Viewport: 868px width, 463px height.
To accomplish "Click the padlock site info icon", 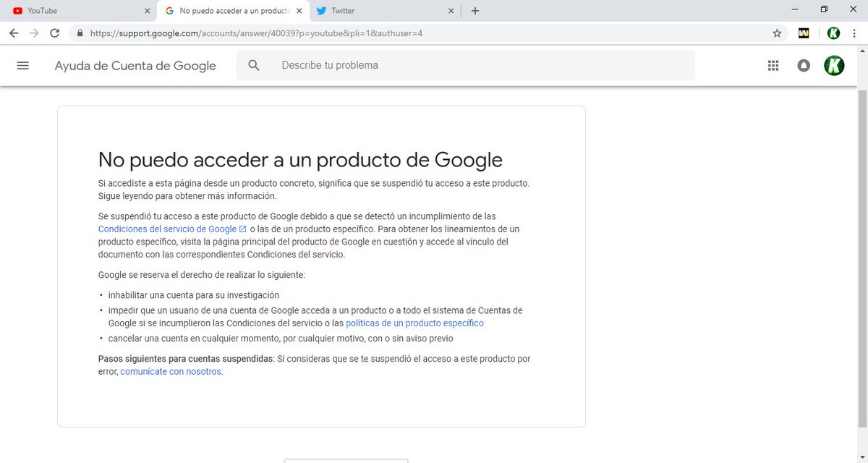I will click(80, 33).
